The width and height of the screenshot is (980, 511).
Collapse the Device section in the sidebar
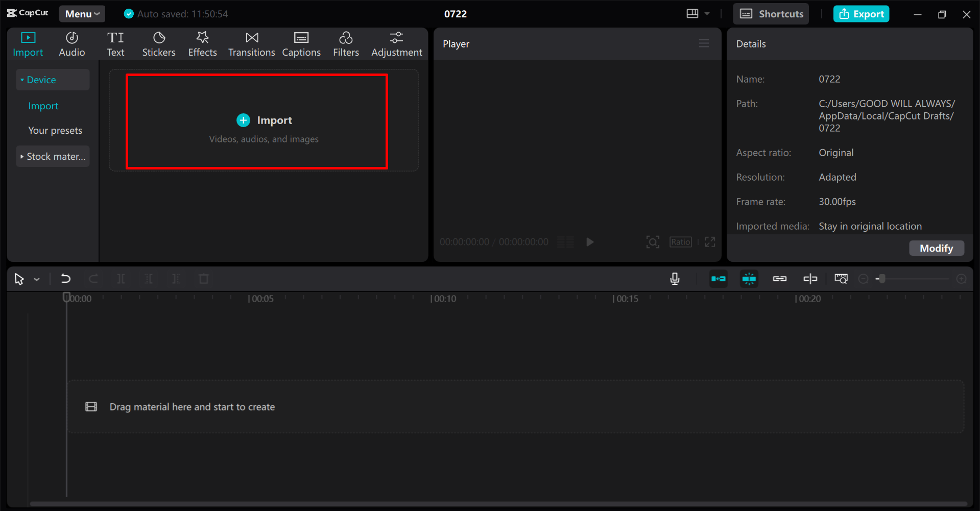pos(21,80)
